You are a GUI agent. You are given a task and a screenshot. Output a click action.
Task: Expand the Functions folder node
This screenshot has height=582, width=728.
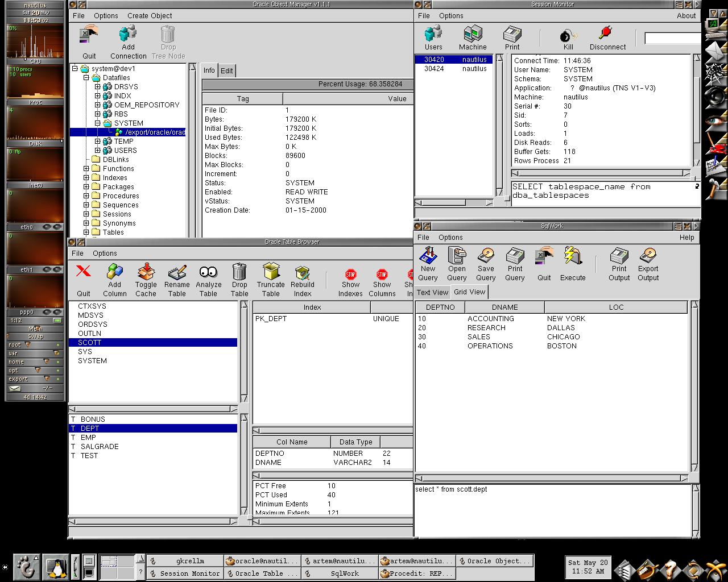pyautogui.click(x=86, y=169)
